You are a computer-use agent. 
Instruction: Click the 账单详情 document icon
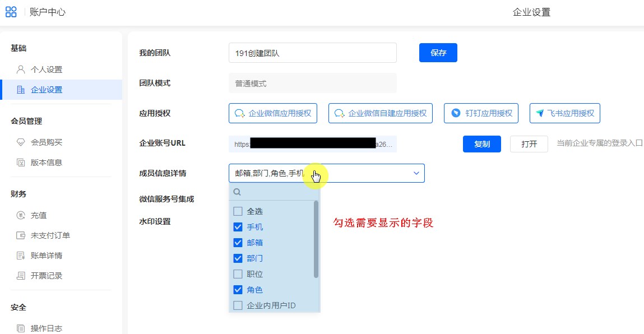pyautogui.click(x=21, y=256)
